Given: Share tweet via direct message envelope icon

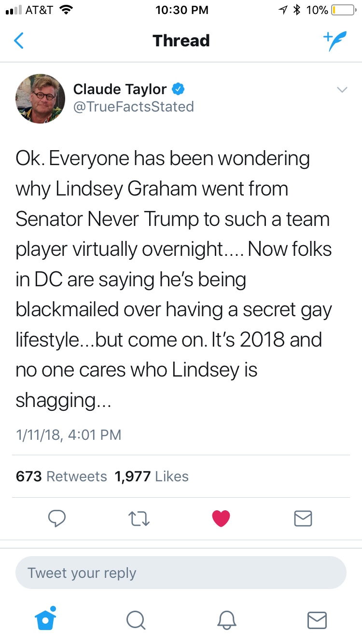Looking at the screenshot, I should 303,518.
